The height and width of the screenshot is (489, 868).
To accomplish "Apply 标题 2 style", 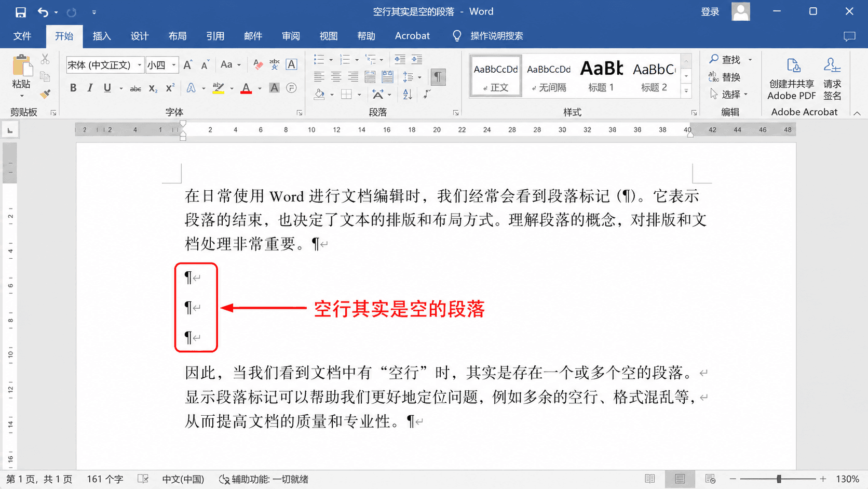I will [x=654, y=76].
